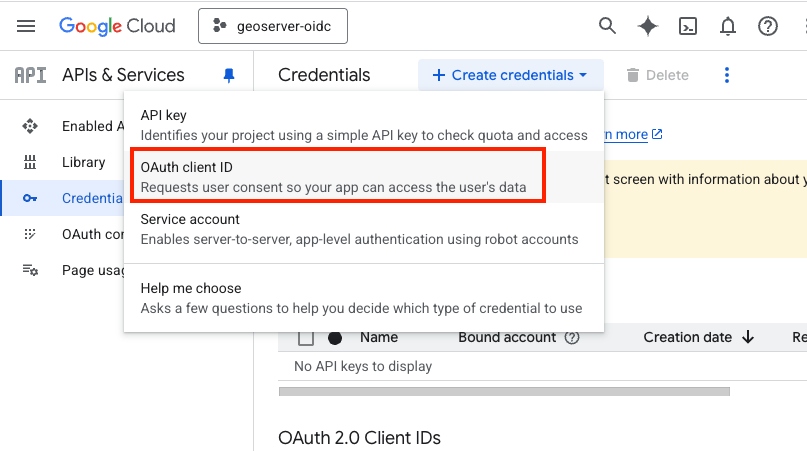Click the Bound account help icon
The width and height of the screenshot is (807, 451).
pos(572,338)
